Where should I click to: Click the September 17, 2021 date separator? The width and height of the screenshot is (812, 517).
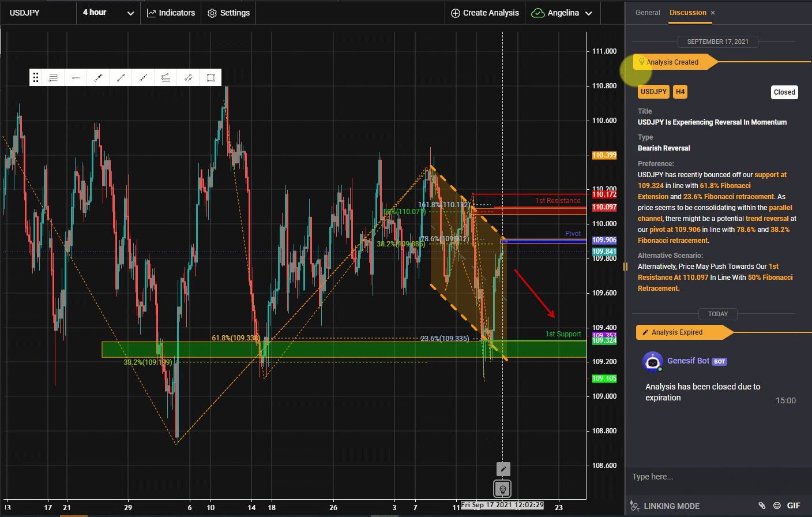coord(717,42)
